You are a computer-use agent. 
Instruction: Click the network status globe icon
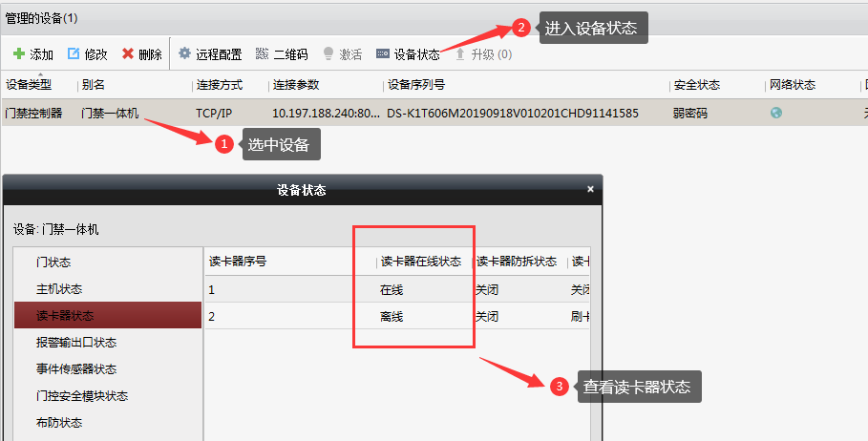pyautogui.click(x=776, y=113)
